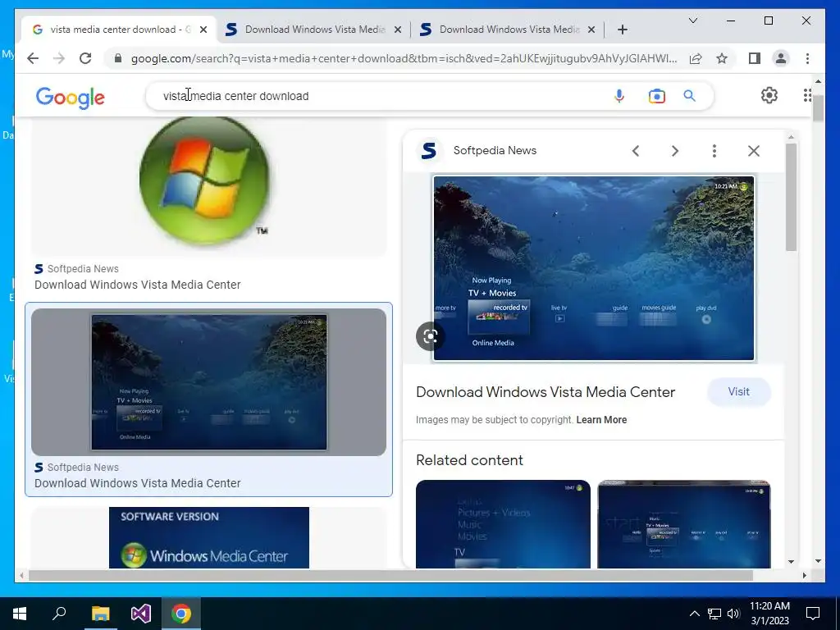
Task: Switch to the third Download Windows Vista tab
Action: (509, 30)
